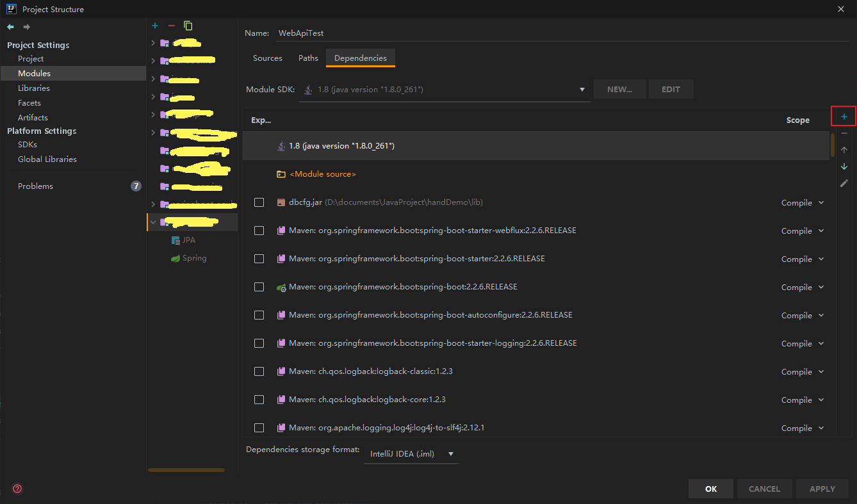Click the dependencies list vertical scrollbar
The height and width of the screenshot is (504, 857).
tap(833, 145)
